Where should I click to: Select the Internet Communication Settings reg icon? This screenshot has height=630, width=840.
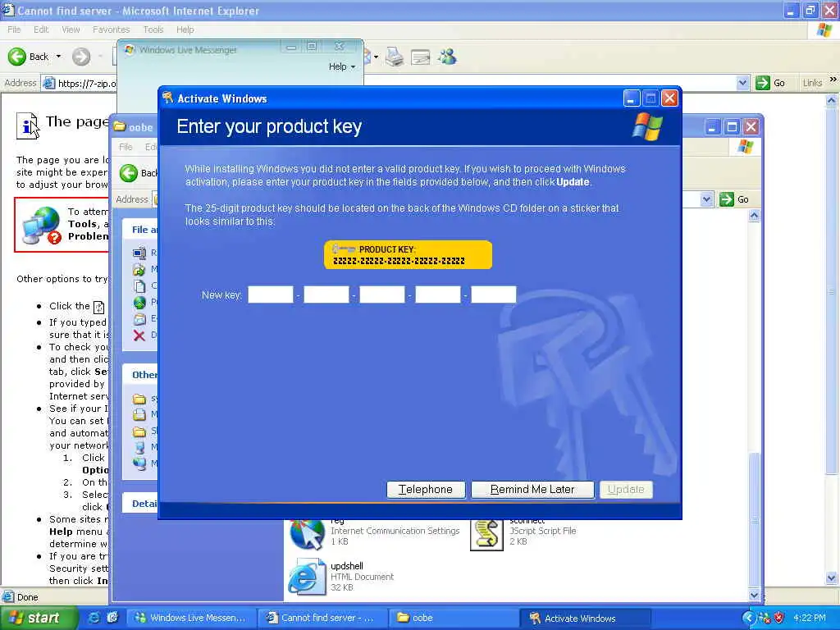point(307,533)
